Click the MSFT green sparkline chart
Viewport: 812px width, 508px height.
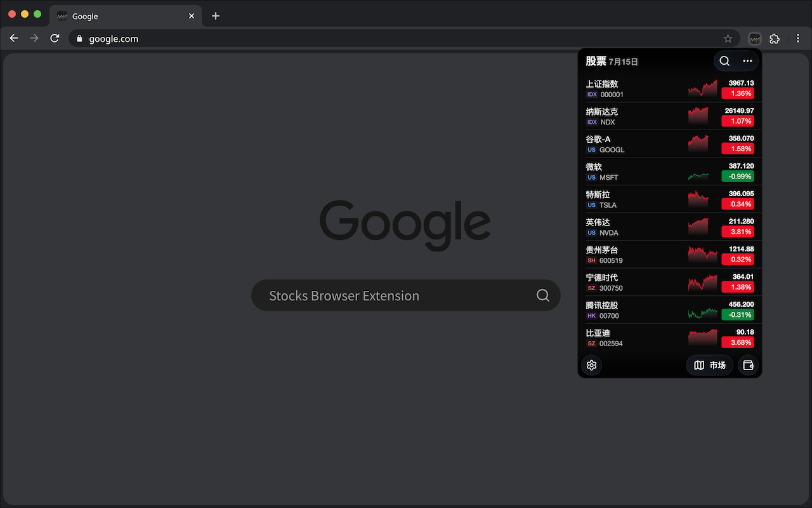click(698, 176)
